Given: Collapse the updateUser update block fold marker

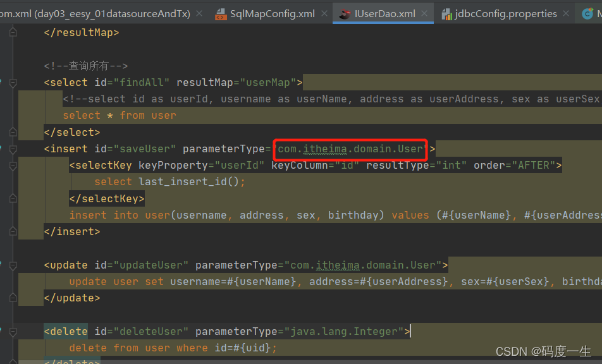Looking at the screenshot, I should [x=13, y=265].
